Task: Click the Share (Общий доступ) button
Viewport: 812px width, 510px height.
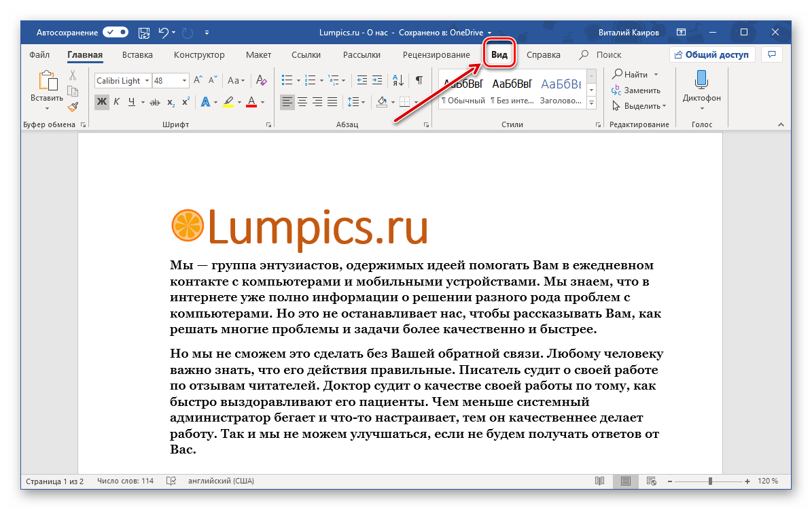Action: click(x=712, y=54)
